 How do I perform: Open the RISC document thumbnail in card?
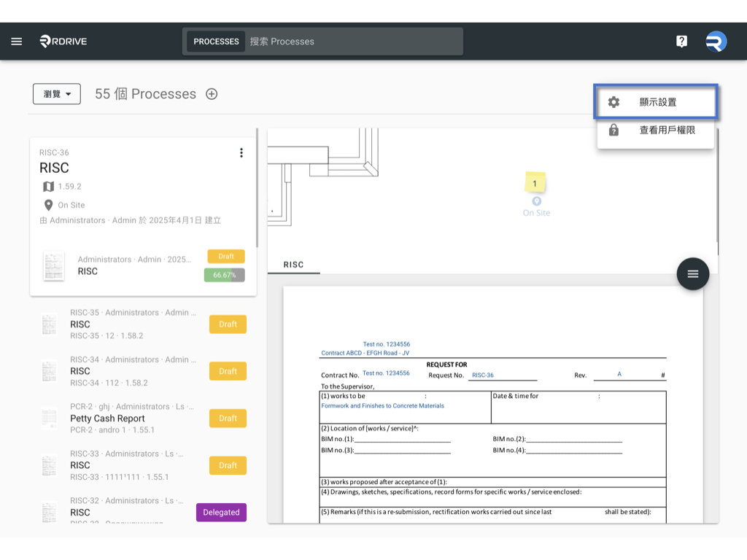(x=54, y=265)
